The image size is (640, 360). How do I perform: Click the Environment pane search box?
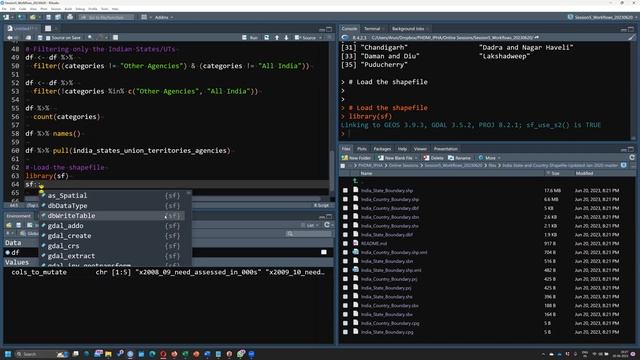click(x=309, y=234)
